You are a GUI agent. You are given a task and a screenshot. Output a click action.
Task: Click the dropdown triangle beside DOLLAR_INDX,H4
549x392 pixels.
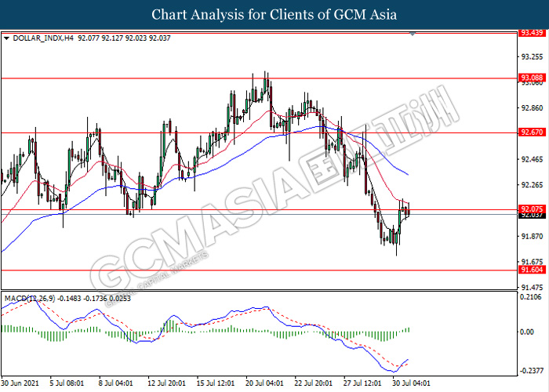pyautogui.click(x=6, y=36)
